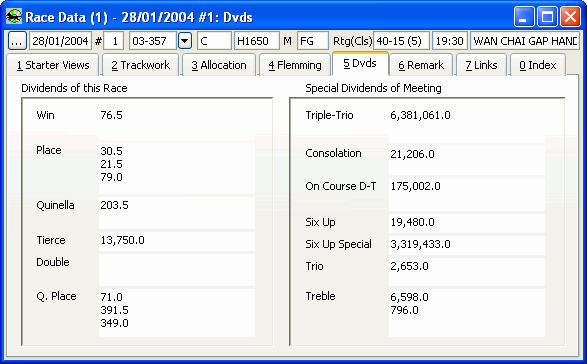Open the Index tab
This screenshot has width=587, height=364.
coord(538,65)
